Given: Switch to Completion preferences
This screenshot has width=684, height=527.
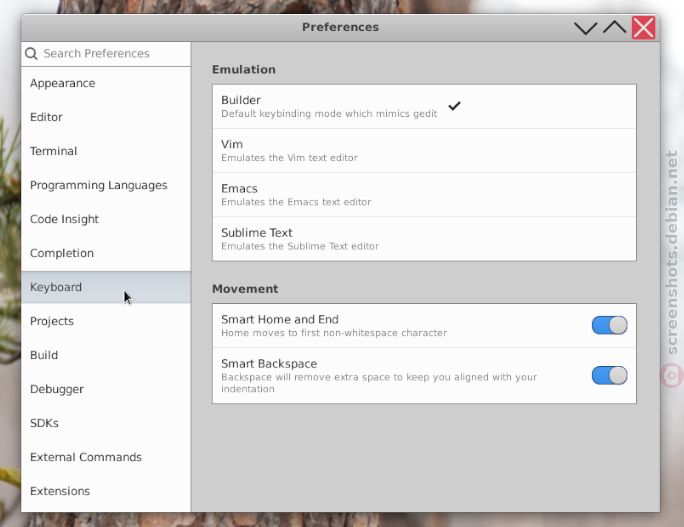Looking at the screenshot, I should [x=106, y=253].
